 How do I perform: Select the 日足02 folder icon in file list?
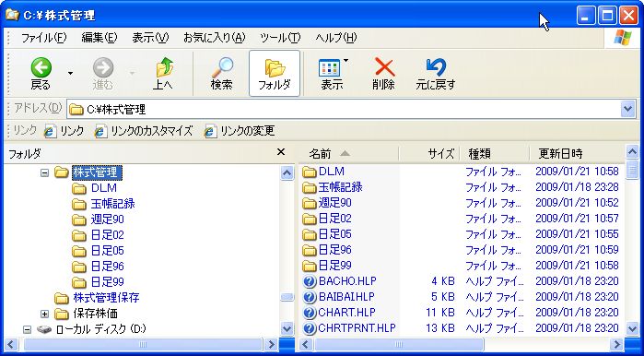pyautogui.click(x=310, y=219)
